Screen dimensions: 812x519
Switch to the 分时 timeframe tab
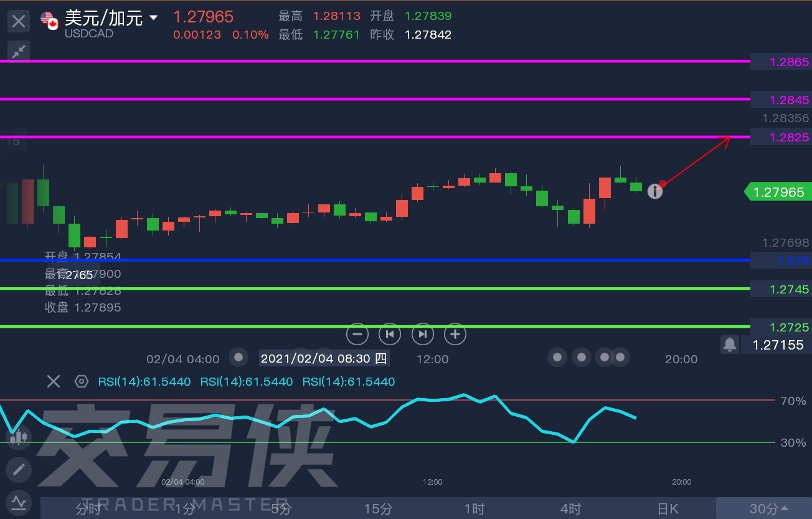click(x=88, y=509)
